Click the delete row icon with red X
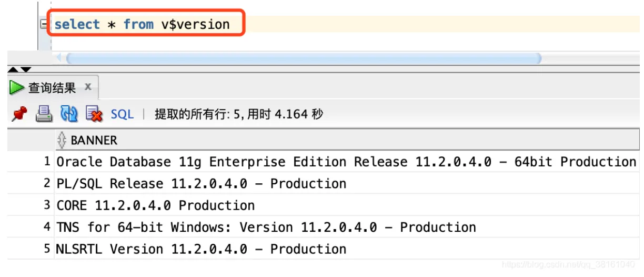The width and height of the screenshot is (644, 277). (x=94, y=114)
